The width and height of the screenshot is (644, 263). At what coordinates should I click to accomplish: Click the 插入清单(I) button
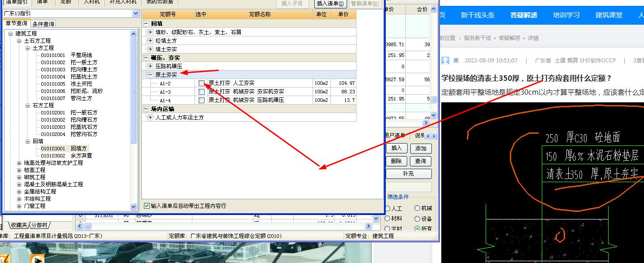pyautogui.click(x=331, y=4)
